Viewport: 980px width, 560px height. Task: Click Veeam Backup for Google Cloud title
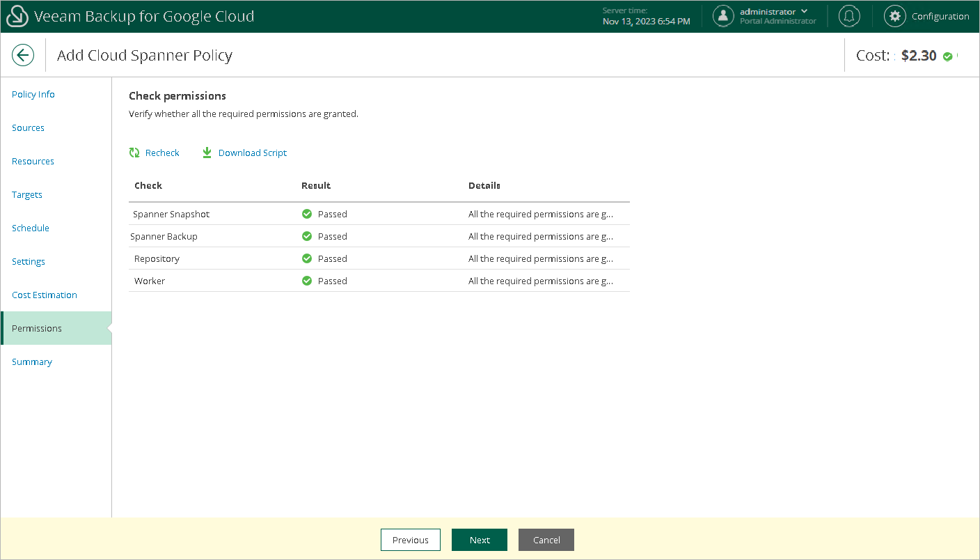[144, 16]
